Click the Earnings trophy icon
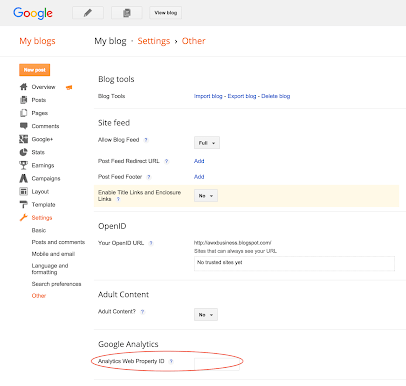The width and height of the screenshot is (406, 386). point(23,165)
